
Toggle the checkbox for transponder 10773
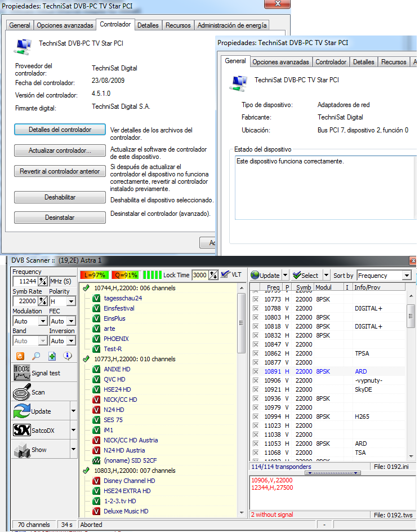256,299
